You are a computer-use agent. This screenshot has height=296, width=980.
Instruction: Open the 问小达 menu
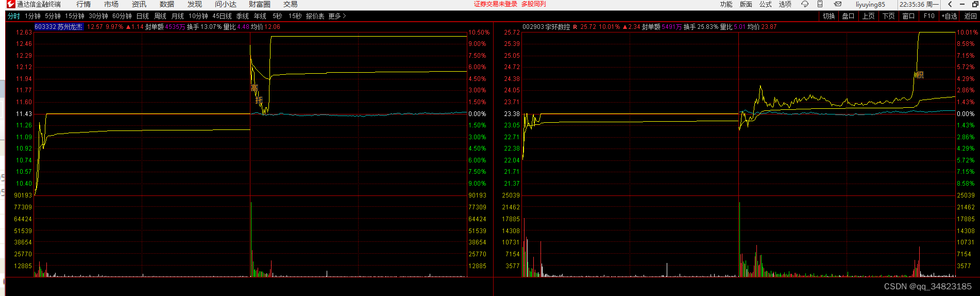(226, 4)
